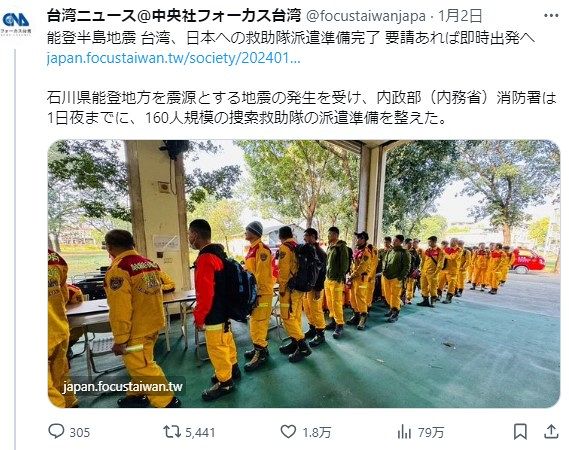Bookmark this tweet

tap(520, 432)
